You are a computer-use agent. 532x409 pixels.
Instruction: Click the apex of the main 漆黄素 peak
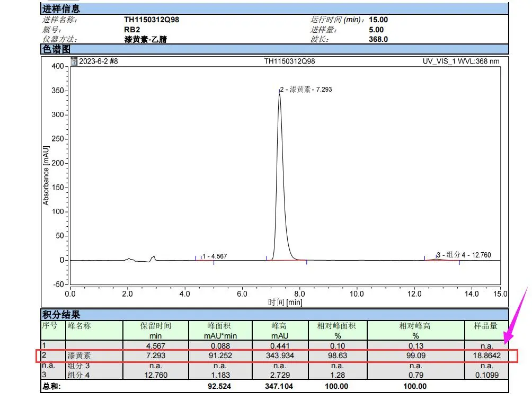click(x=279, y=94)
